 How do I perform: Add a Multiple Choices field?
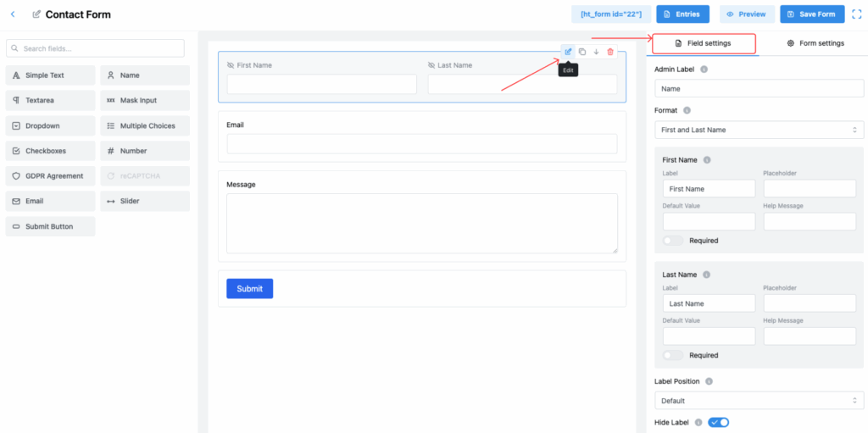click(x=145, y=125)
